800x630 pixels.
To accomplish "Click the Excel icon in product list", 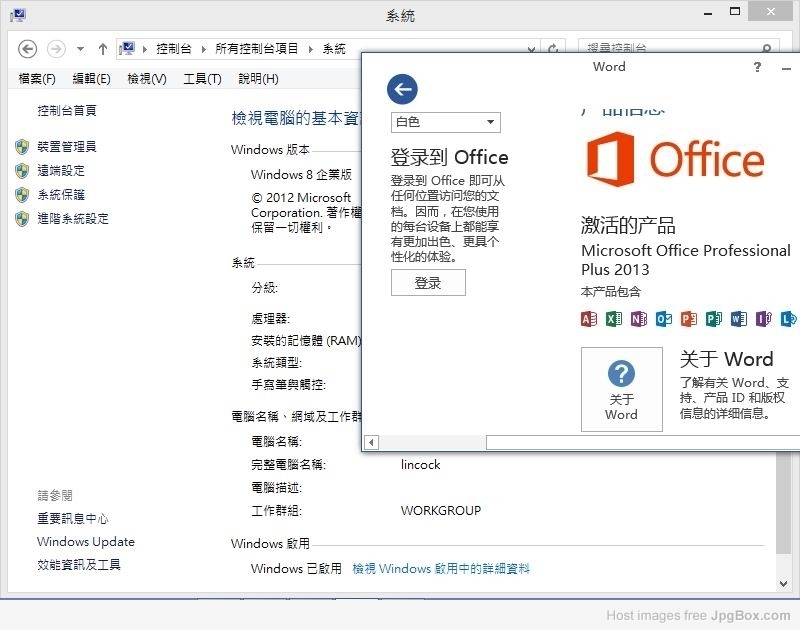I will 614,319.
